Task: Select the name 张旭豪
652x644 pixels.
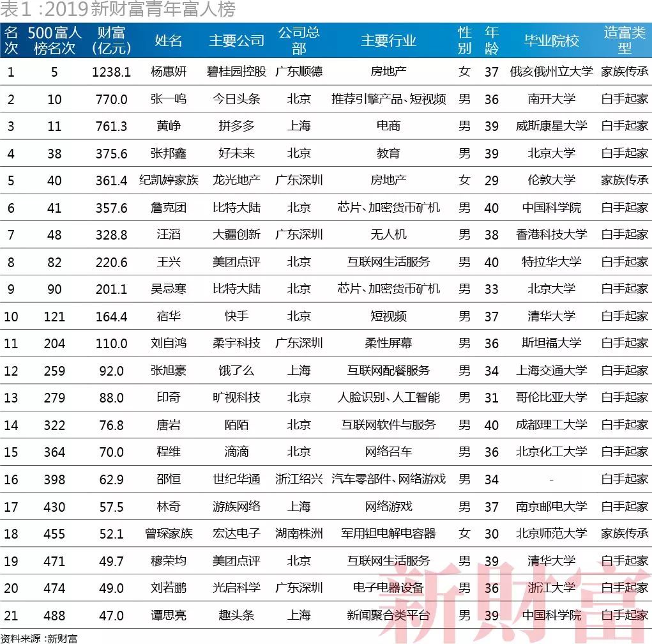Action: [x=169, y=371]
